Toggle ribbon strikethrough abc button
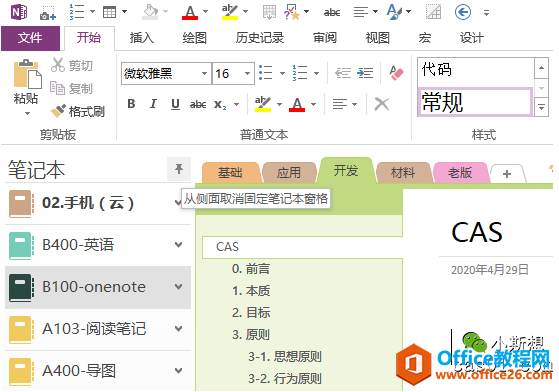Screen dimensions: 559x392 pyautogui.click(x=198, y=104)
